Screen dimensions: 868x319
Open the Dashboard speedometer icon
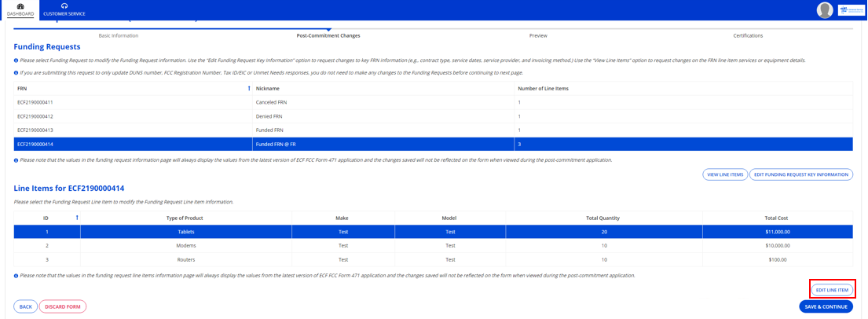click(20, 6)
